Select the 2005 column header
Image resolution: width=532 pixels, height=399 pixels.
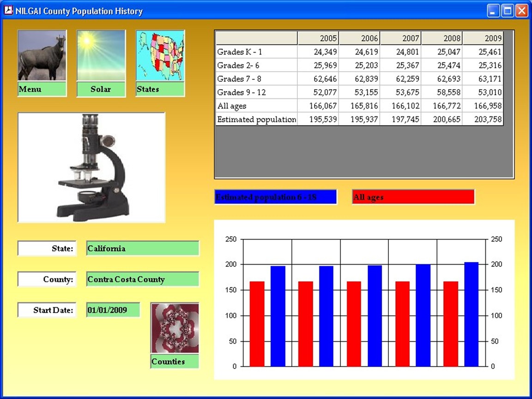pyautogui.click(x=318, y=38)
